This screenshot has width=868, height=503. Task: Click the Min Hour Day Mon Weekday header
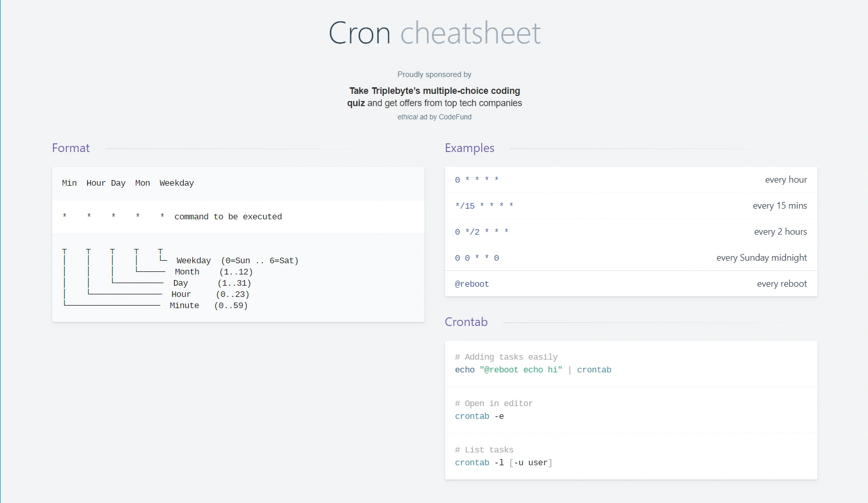[x=128, y=183]
